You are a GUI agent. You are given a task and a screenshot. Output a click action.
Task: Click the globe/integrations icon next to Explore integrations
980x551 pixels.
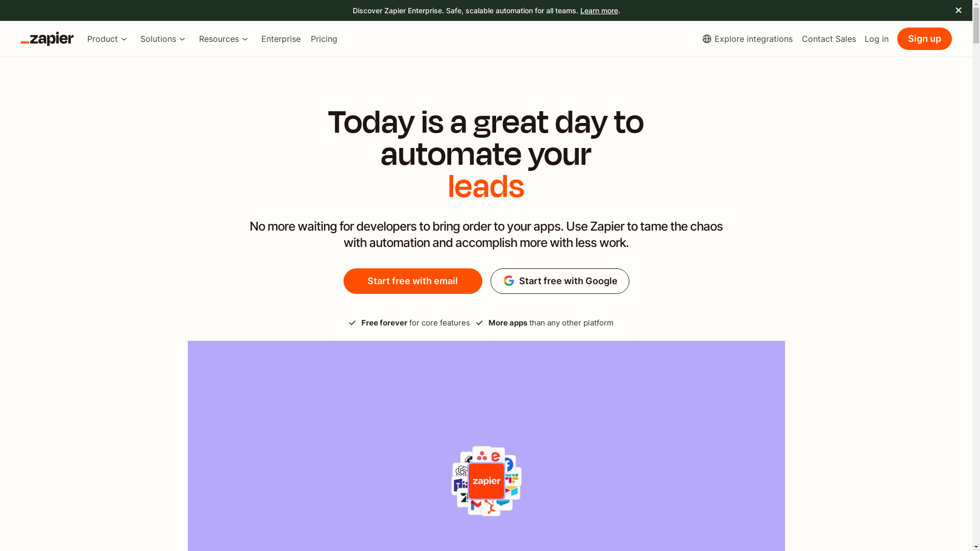(707, 38)
